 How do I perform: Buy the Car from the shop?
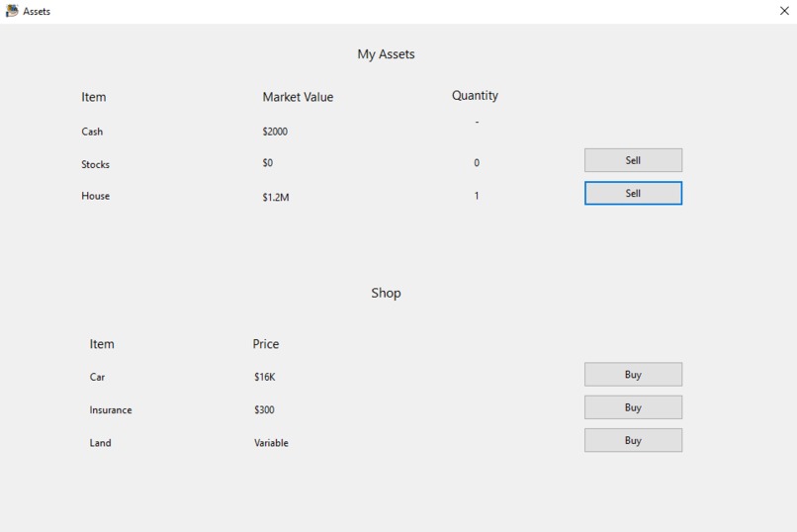click(x=633, y=375)
